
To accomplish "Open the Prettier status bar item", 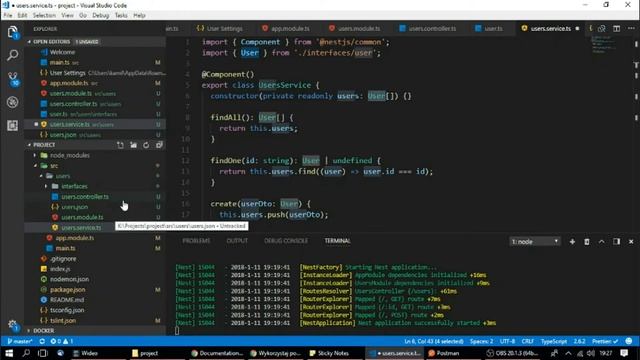I will tap(604, 341).
